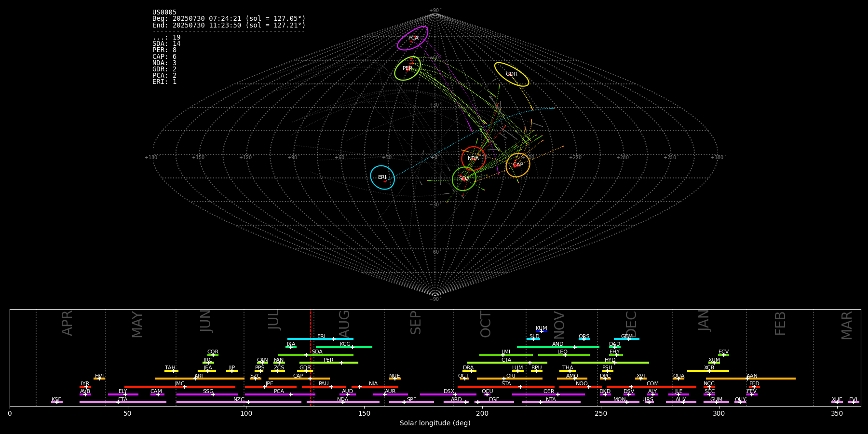Viewport: 868px width, 434px height.
Task: Click the ETA shower bar in timeline
Action: (123, 402)
